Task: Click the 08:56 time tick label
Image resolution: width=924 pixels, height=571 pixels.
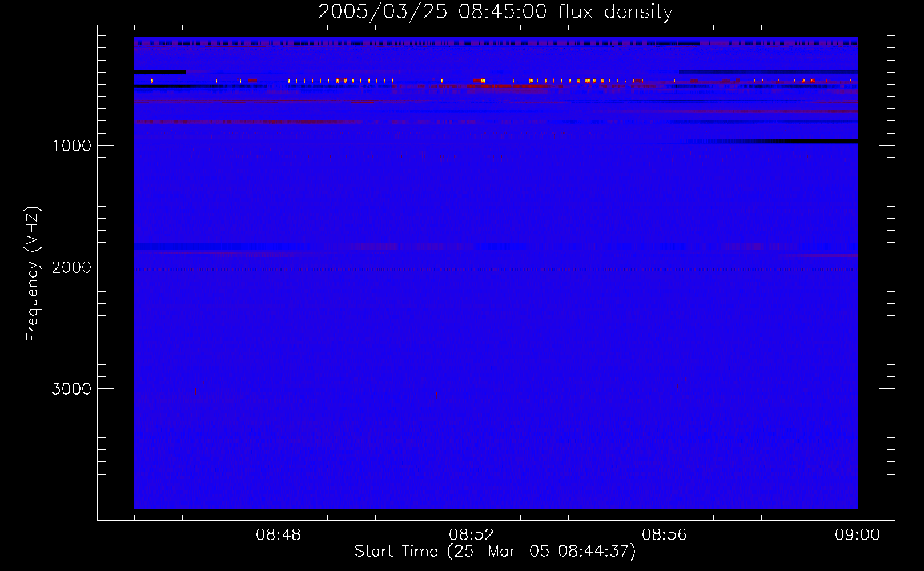Action: pos(664,535)
